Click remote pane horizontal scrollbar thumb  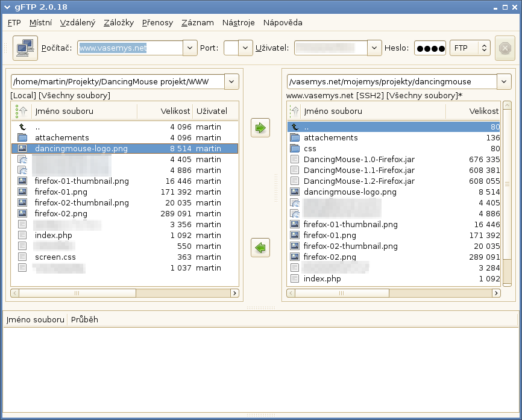coord(342,293)
